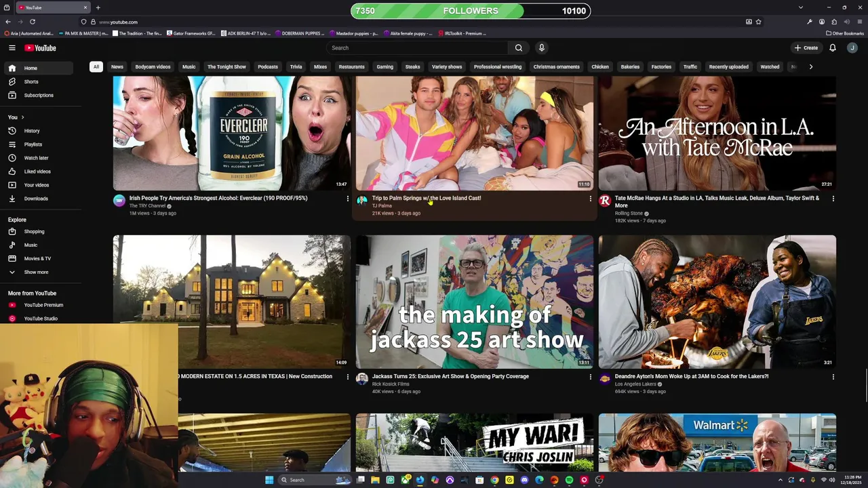
Task: Open more options for Deandre Ayton video
Action: coord(833,377)
